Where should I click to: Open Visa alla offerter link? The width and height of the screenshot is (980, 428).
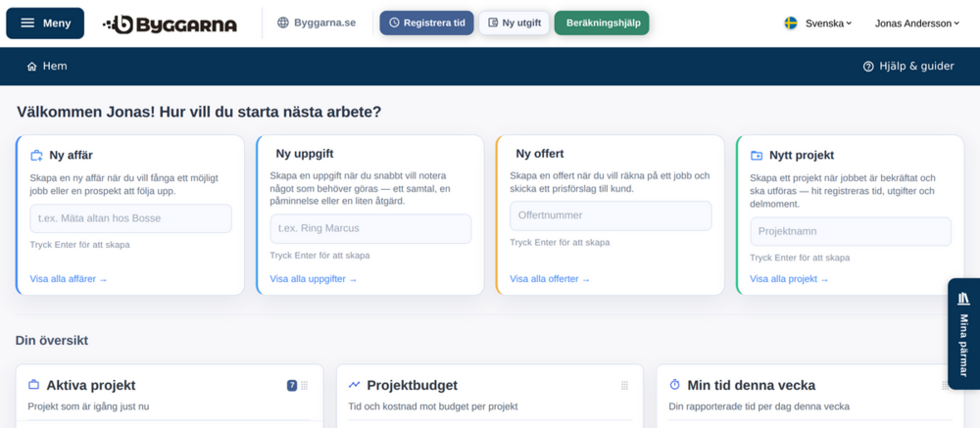tap(550, 279)
